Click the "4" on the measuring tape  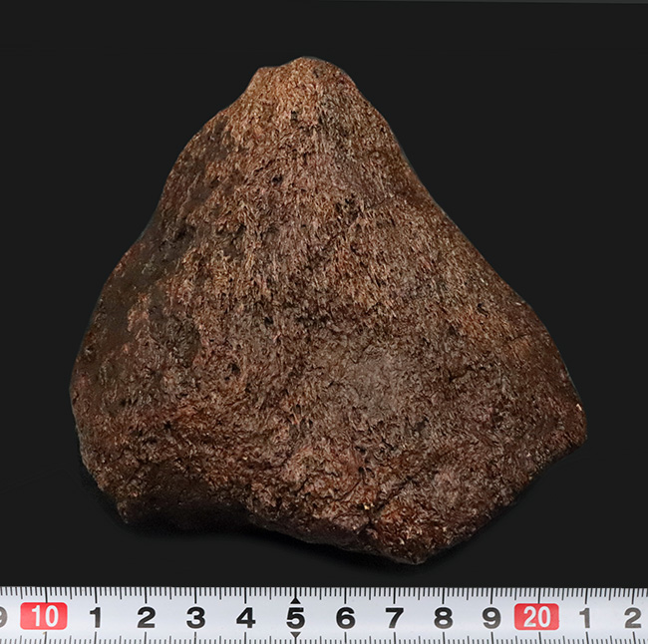click(x=246, y=617)
